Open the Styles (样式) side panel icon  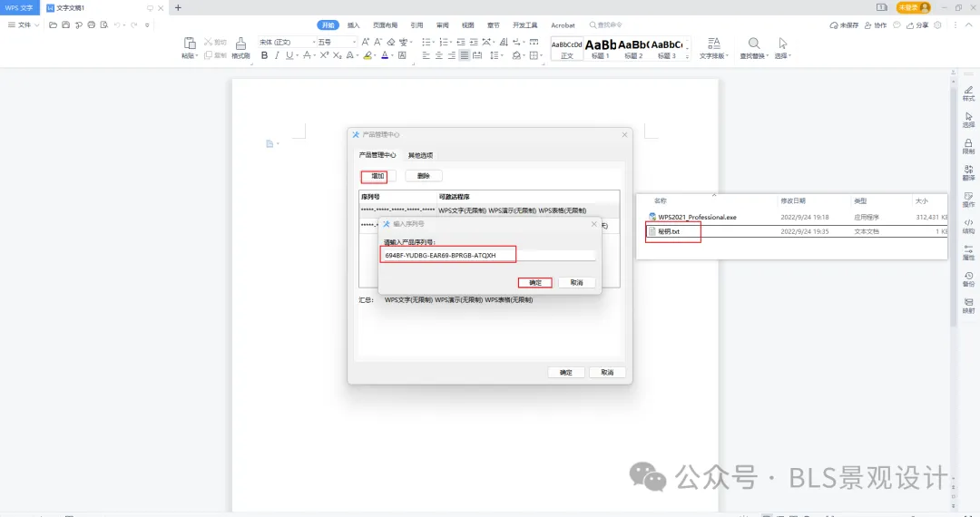[x=968, y=93]
